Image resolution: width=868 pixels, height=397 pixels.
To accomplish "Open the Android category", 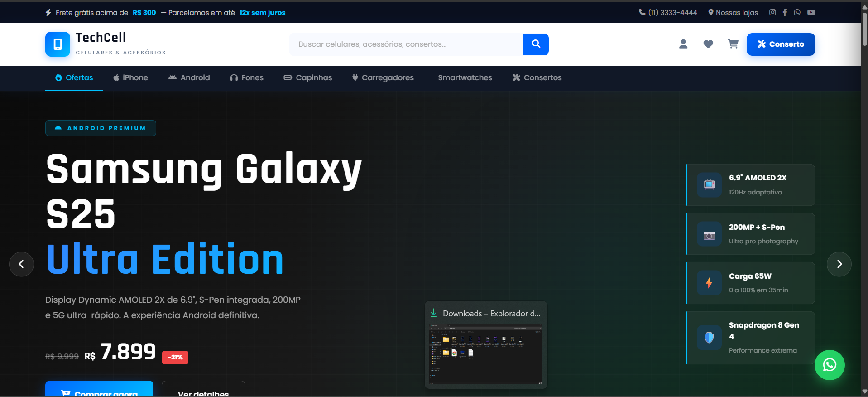I will point(189,77).
